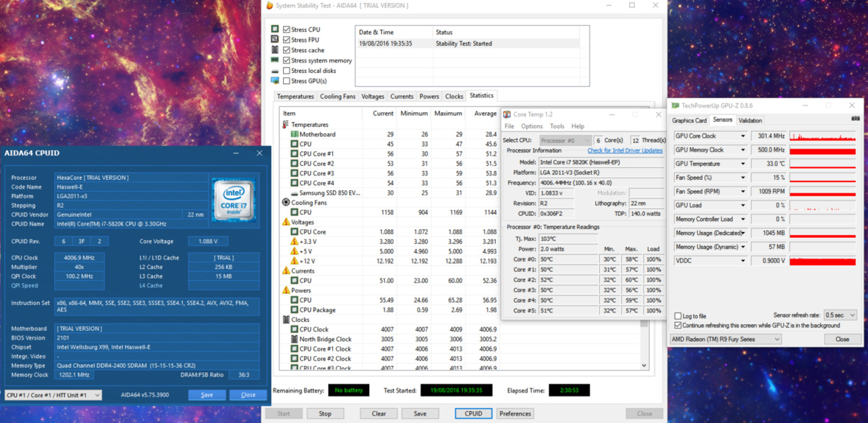Open the Options menu in Core Temp

[x=531, y=126]
